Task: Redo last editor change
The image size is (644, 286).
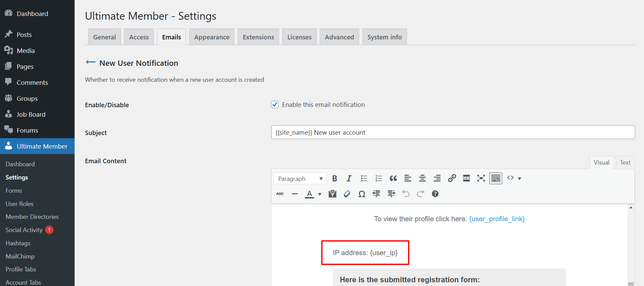Action: click(421, 194)
